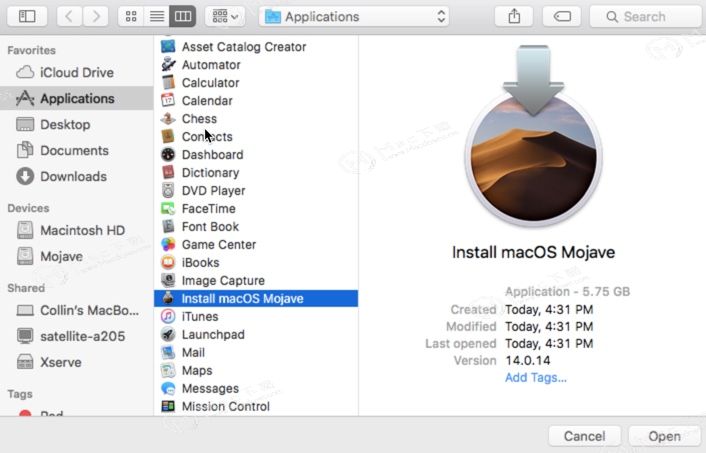706x453 pixels.
Task: Select the 'Game Center' file name
Action: (x=219, y=245)
